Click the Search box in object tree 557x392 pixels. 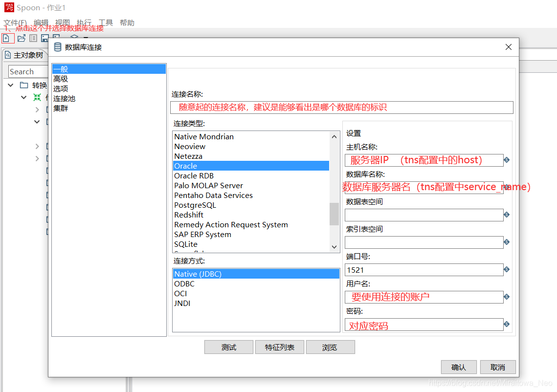coord(28,71)
